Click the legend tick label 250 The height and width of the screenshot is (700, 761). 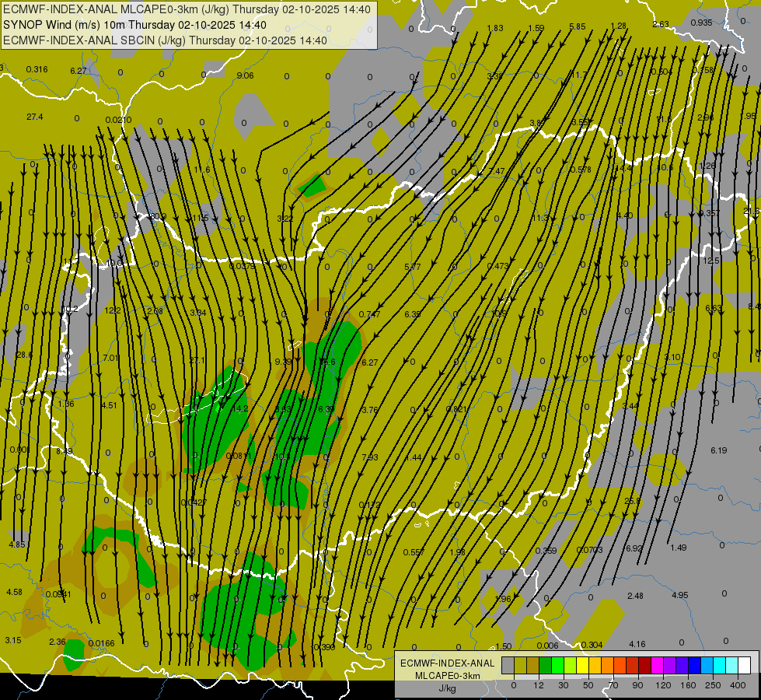point(713,685)
